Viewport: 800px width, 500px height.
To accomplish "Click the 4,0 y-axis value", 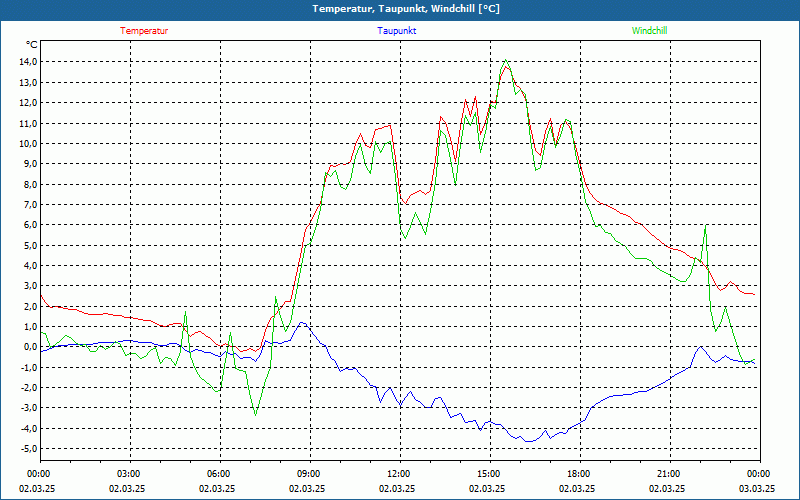I will point(30,265).
